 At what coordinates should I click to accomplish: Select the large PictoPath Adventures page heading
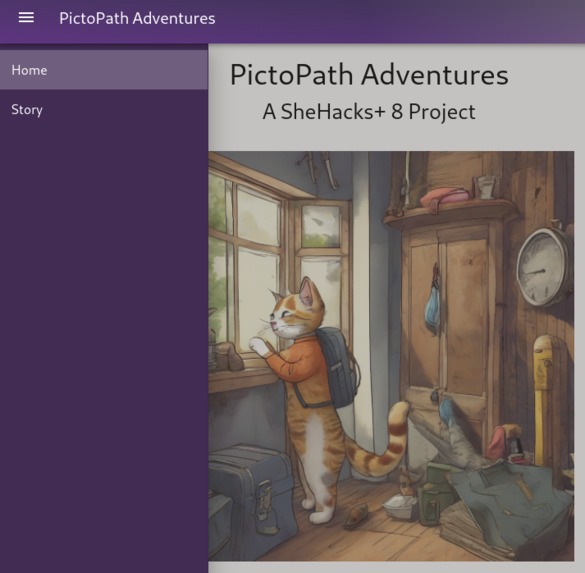pyautogui.click(x=369, y=75)
